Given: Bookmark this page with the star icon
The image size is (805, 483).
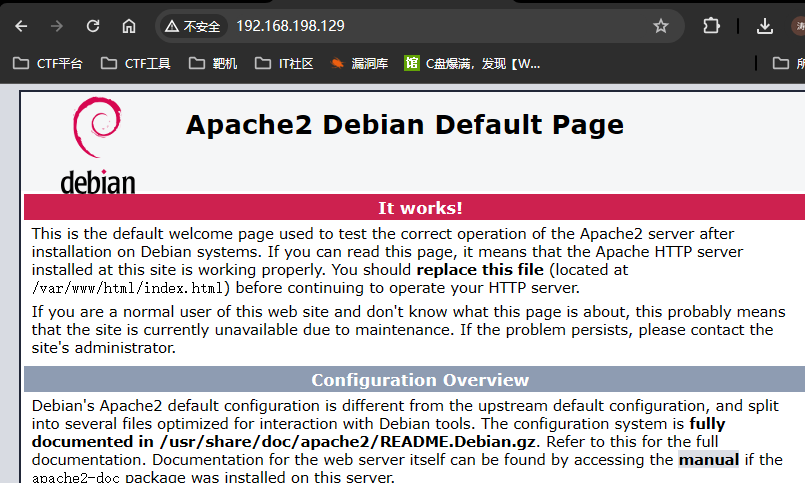Looking at the screenshot, I should click(x=661, y=26).
